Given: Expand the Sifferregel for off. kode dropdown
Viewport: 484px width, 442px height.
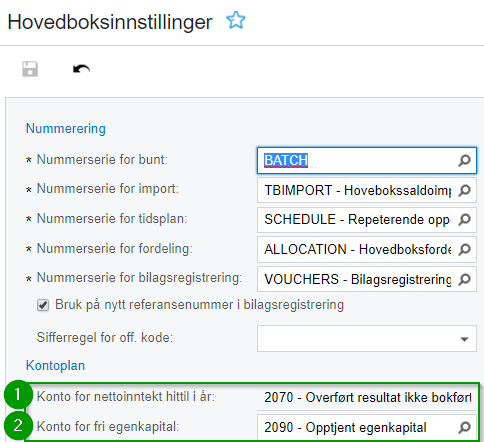Looking at the screenshot, I should [464, 339].
